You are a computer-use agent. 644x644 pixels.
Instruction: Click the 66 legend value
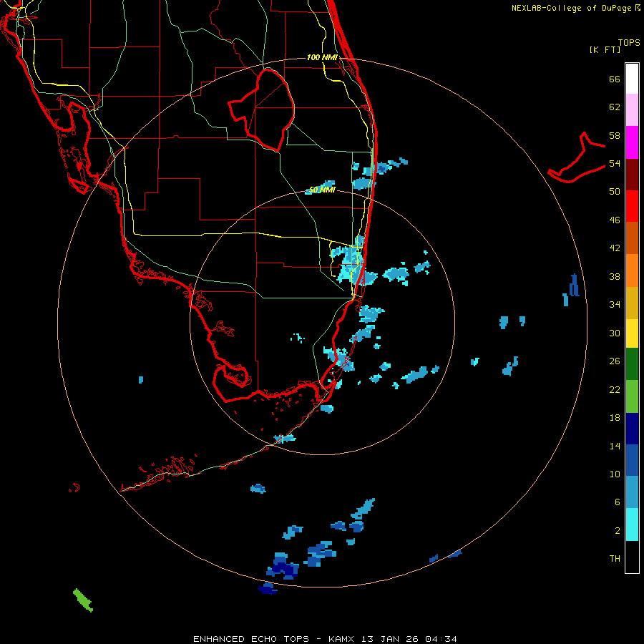tap(615, 79)
